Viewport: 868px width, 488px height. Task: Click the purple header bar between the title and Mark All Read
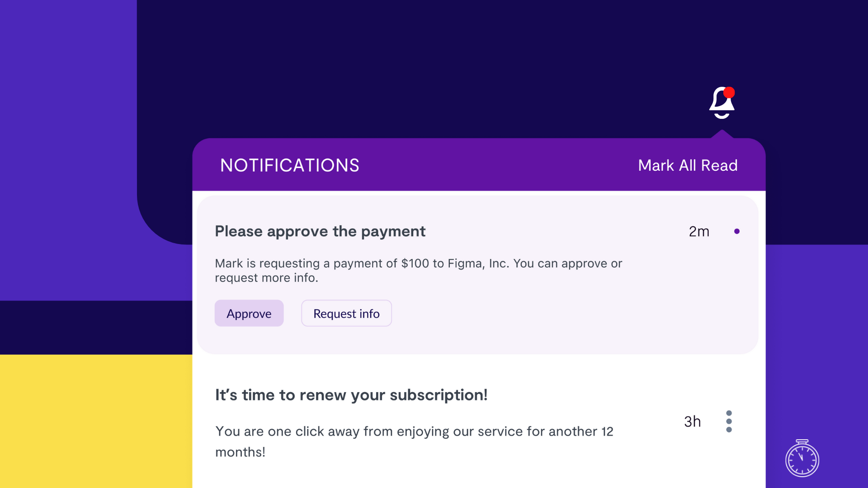click(x=497, y=165)
